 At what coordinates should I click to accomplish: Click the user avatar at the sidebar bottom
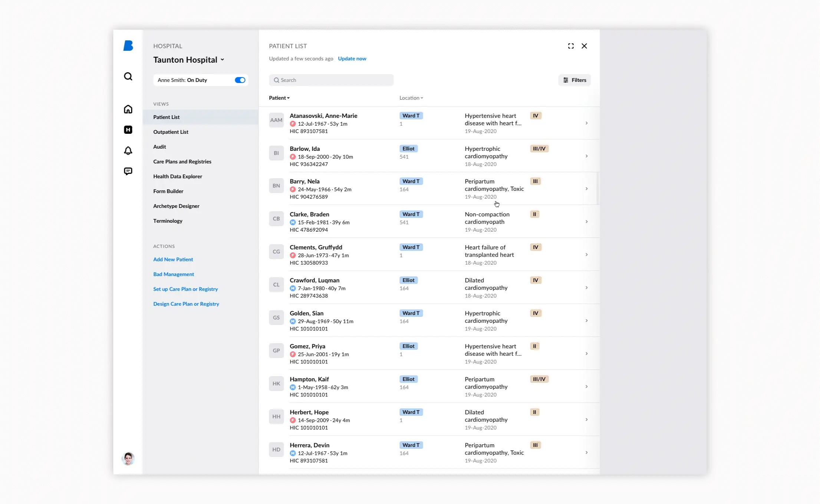(128, 459)
